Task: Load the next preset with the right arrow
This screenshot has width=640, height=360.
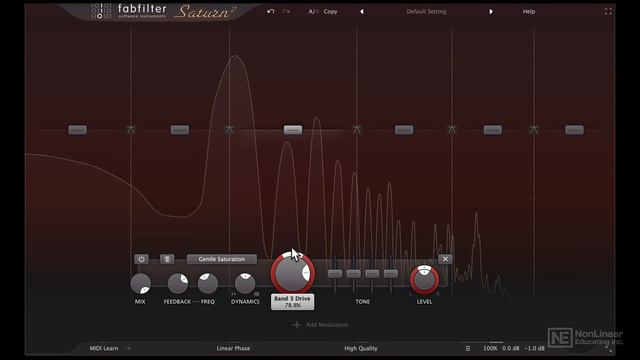Action: tap(491, 11)
